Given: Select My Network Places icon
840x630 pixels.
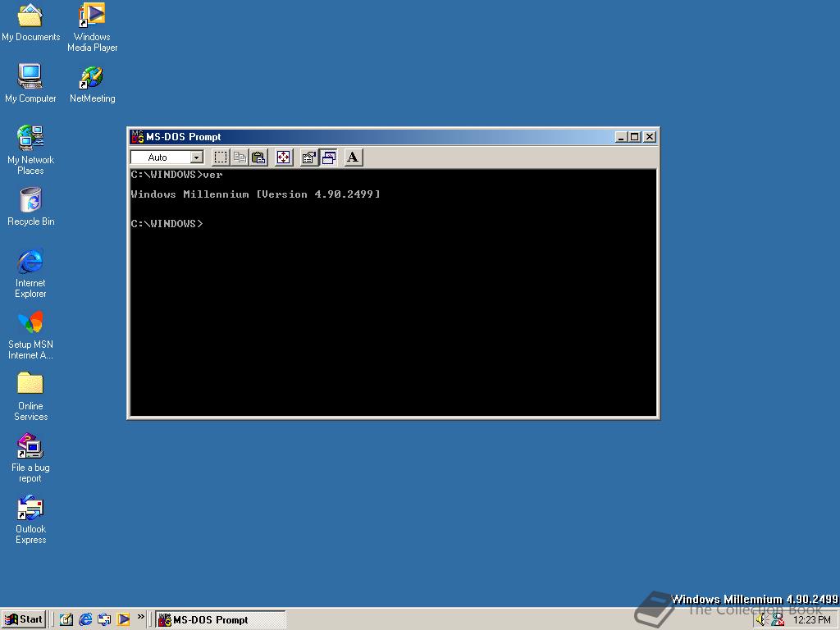Looking at the screenshot, I should pos(30,150).
